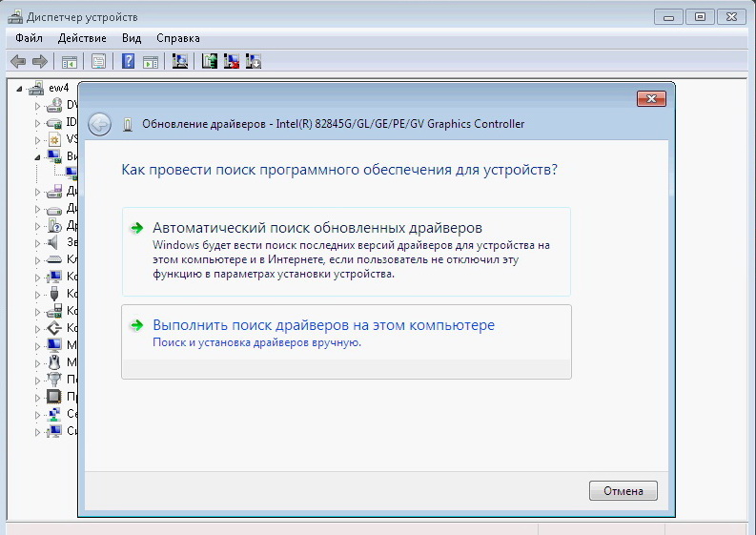
Task: Expand the system devices (Си) node arrow
Action: pyautogui.click(x=37, y=431)
